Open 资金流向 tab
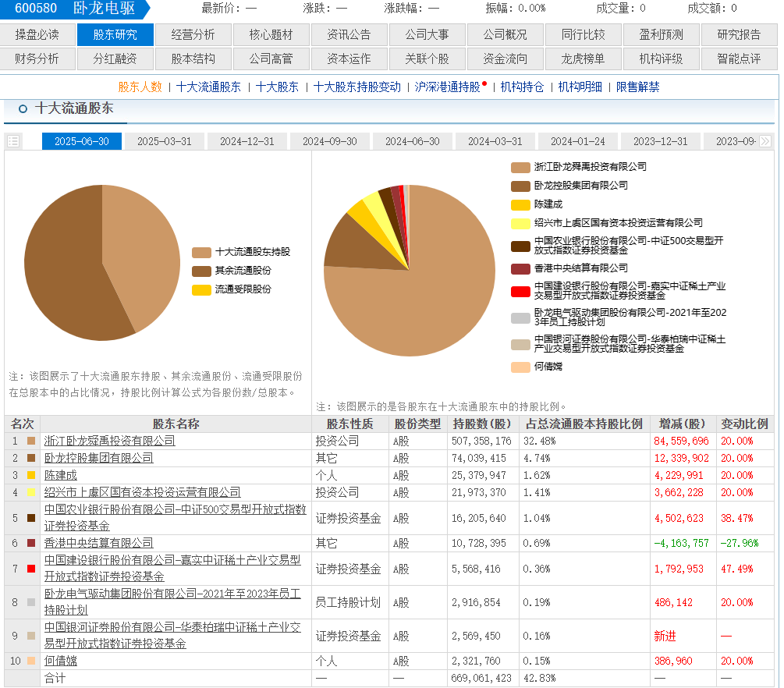The height and width of the screenshot is (688, 784). [x=506, y=59]
